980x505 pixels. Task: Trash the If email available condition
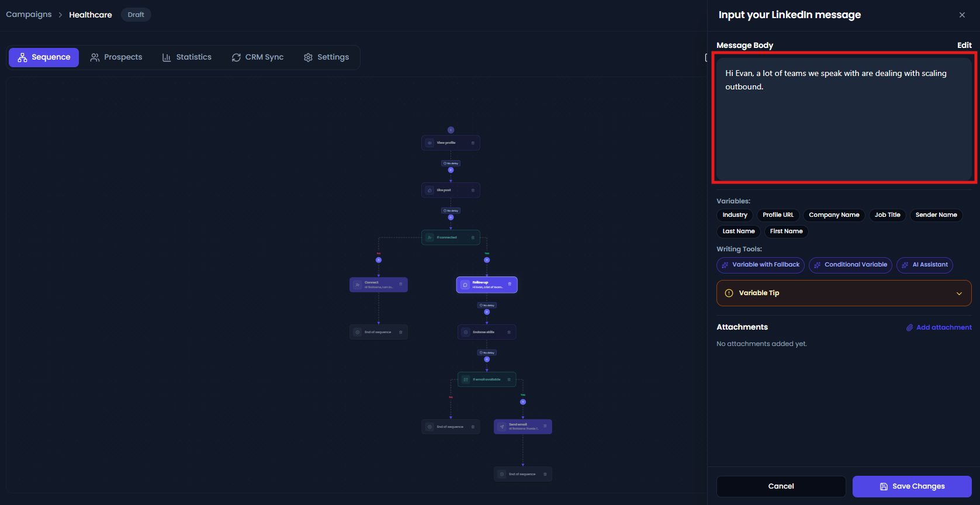[509, 379]
